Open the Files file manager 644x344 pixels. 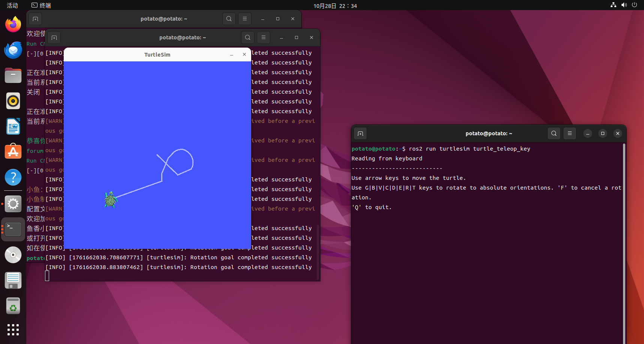(13, 75)
